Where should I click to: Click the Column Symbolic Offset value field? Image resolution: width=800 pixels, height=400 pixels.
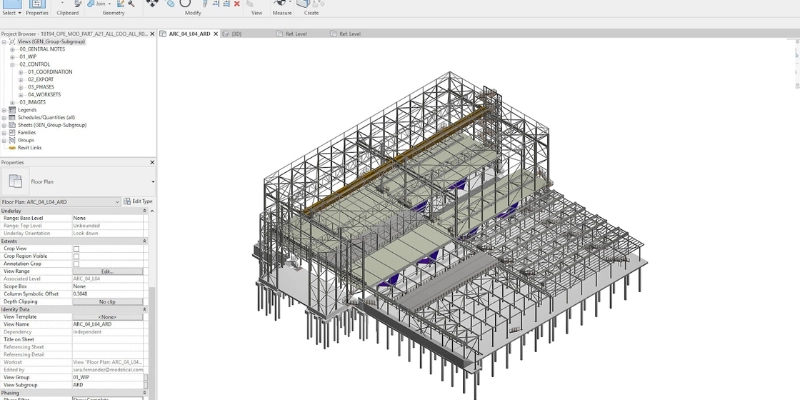(108, 294)
